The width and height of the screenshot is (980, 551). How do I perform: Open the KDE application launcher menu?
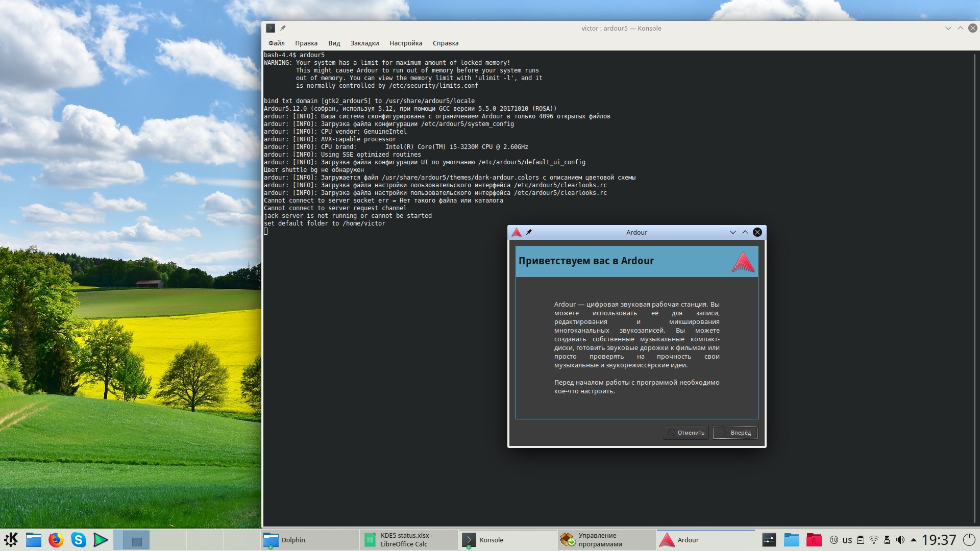[x=11, y=540]
